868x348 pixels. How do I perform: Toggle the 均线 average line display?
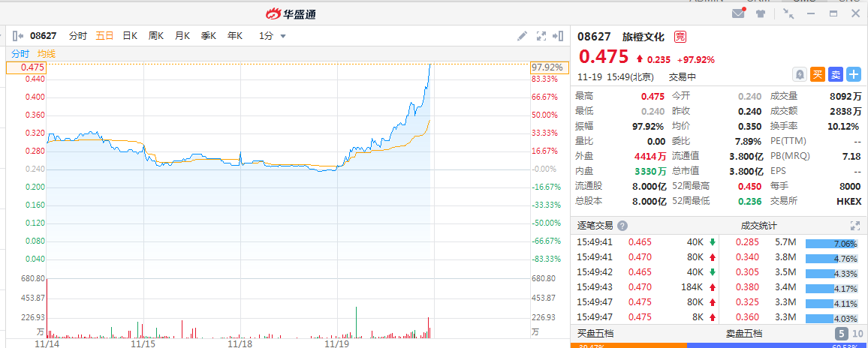(x=47, y=54)
